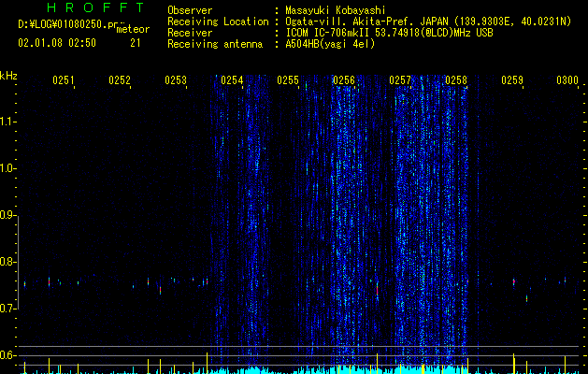Click the 0259 time marker

click(x=512, y=79)
